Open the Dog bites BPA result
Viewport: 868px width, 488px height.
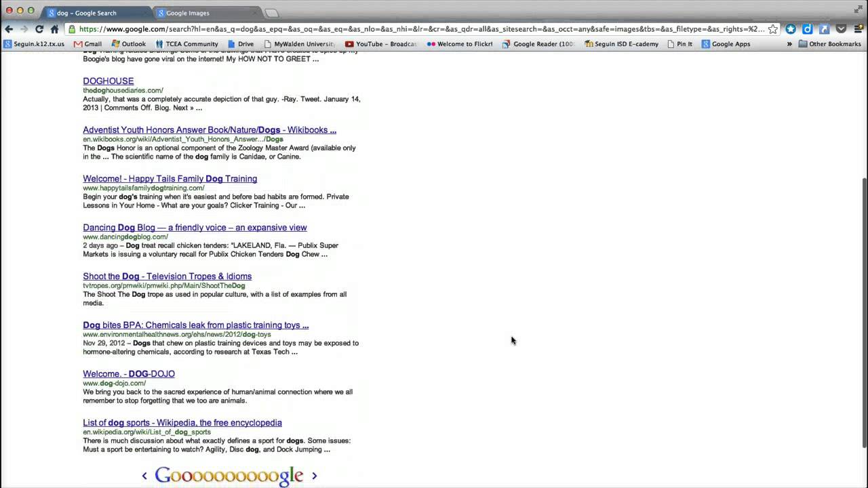(x=195, y=325)
